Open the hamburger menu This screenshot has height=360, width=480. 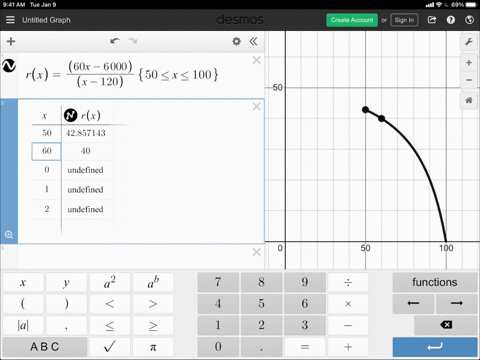(10, 20)
